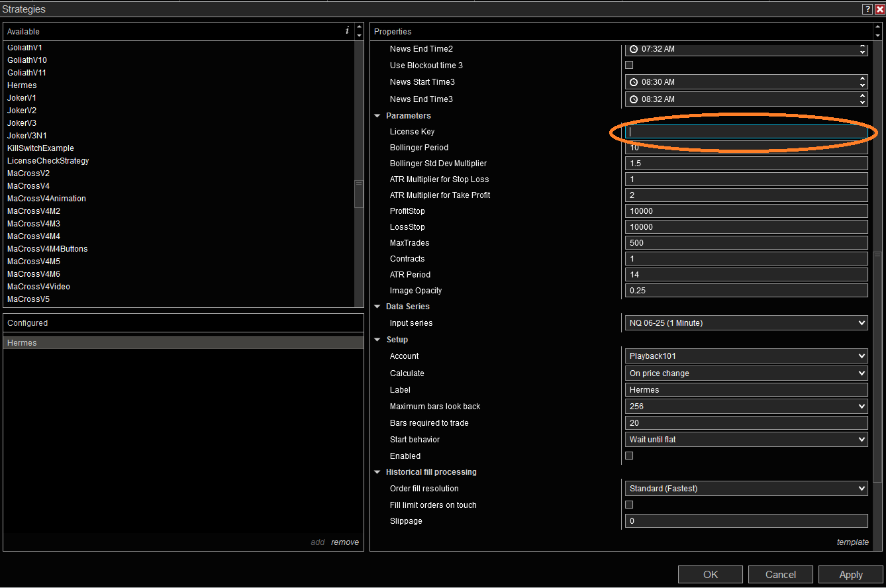The height and width of the screenshot is (588, 886).
Task: Click the help question mark icon
Action: click(867, 9)
